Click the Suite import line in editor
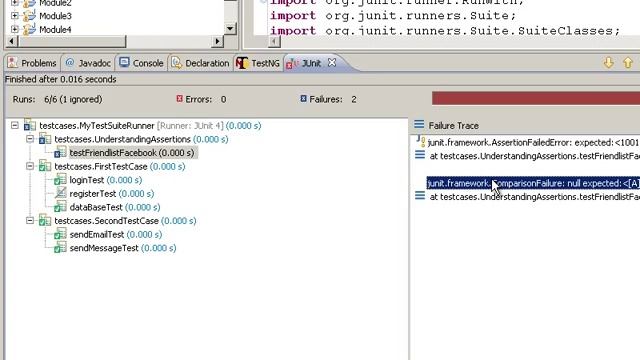 tap(393, 16)
